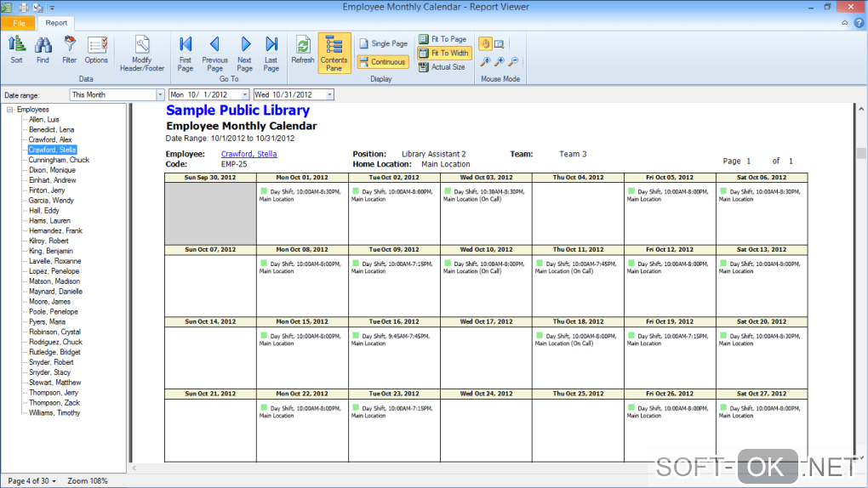Image resolution: width=868 pixels, height=488 pixels.
Task: Click the application icon in title bar
Action: [7, 7]
